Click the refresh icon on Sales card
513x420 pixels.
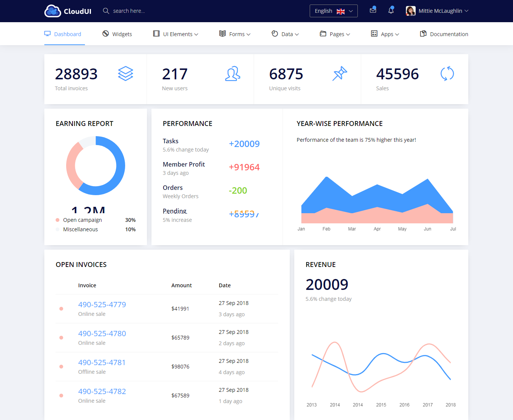pyautogui.click(x=447, y=74)
